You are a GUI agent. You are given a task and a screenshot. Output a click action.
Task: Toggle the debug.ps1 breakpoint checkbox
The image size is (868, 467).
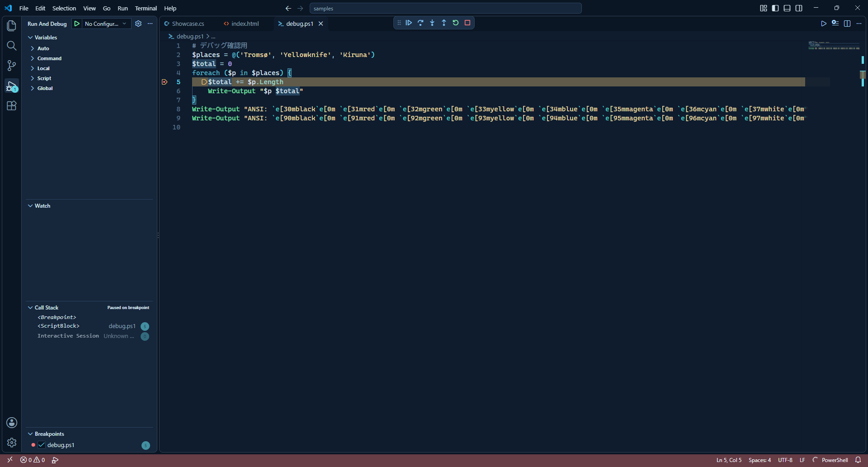42,445
